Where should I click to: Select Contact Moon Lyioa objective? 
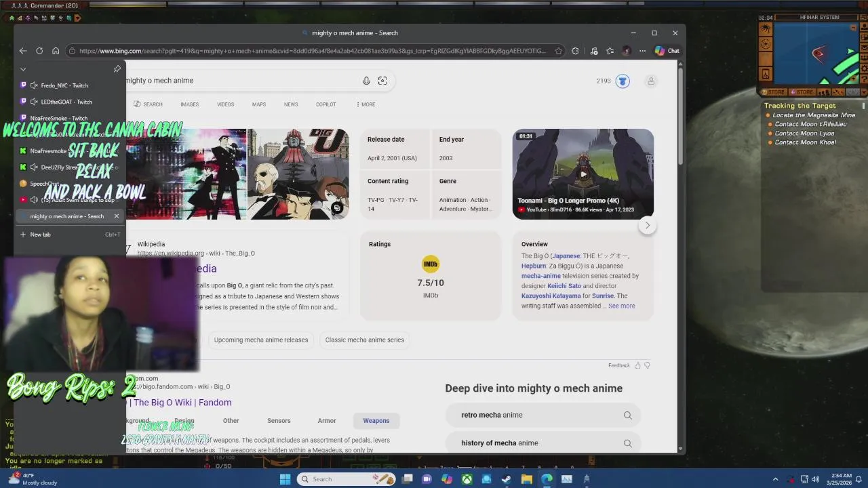pyautogui.click(x=804, y=134)
